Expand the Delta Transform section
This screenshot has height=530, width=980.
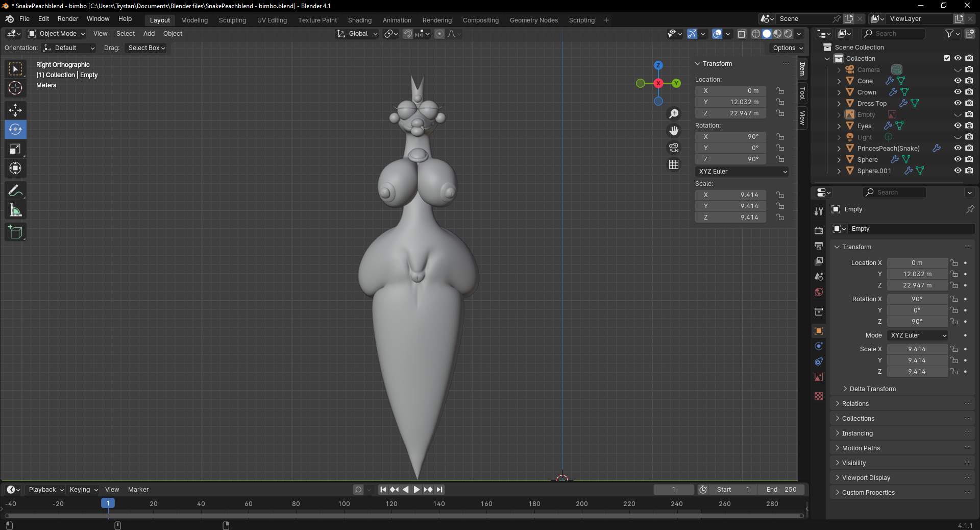click(872, 389)
